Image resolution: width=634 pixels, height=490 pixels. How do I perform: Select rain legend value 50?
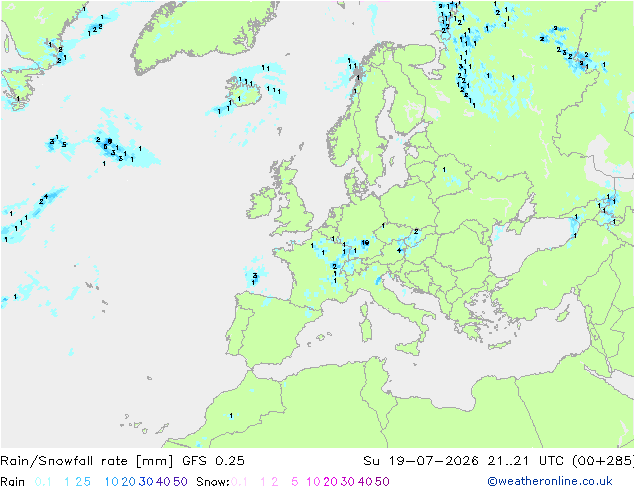[180, 482]
